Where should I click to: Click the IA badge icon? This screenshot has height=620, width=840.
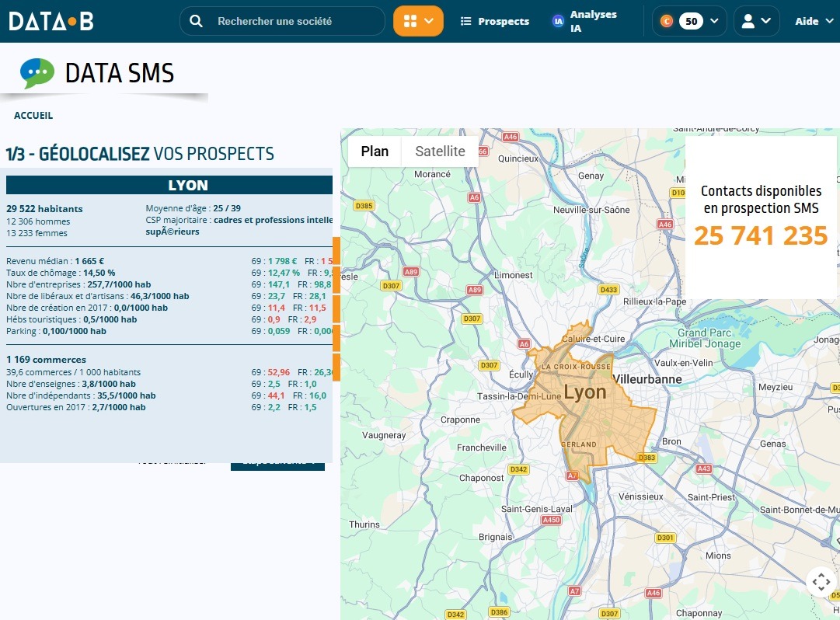tap(558, 22)
